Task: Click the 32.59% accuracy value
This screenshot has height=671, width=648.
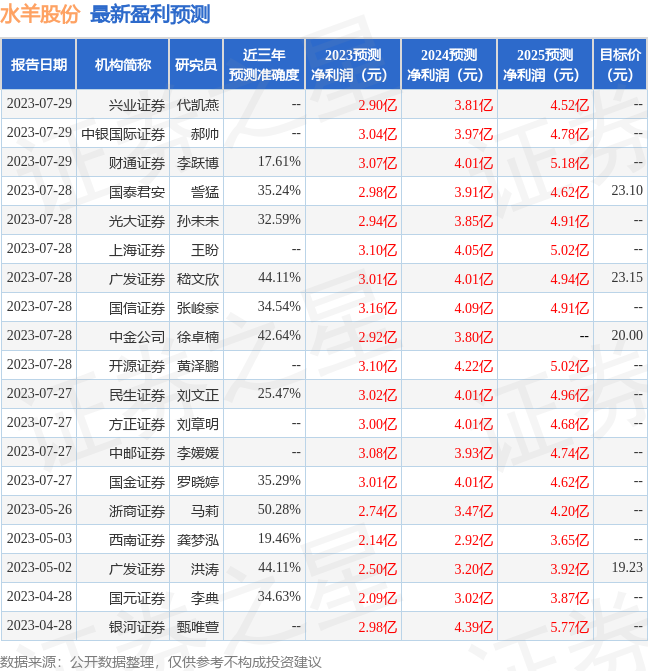Action: 279,220
